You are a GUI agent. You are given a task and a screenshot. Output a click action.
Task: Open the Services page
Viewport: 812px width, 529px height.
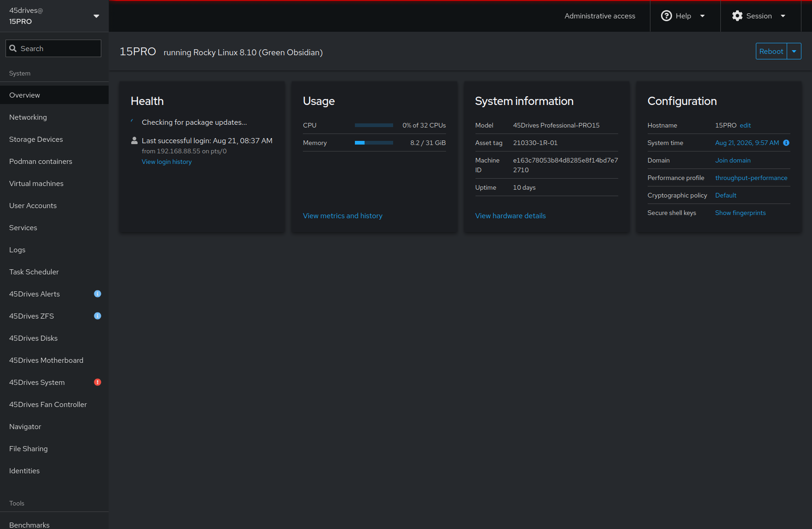click(x=54, y=227)
